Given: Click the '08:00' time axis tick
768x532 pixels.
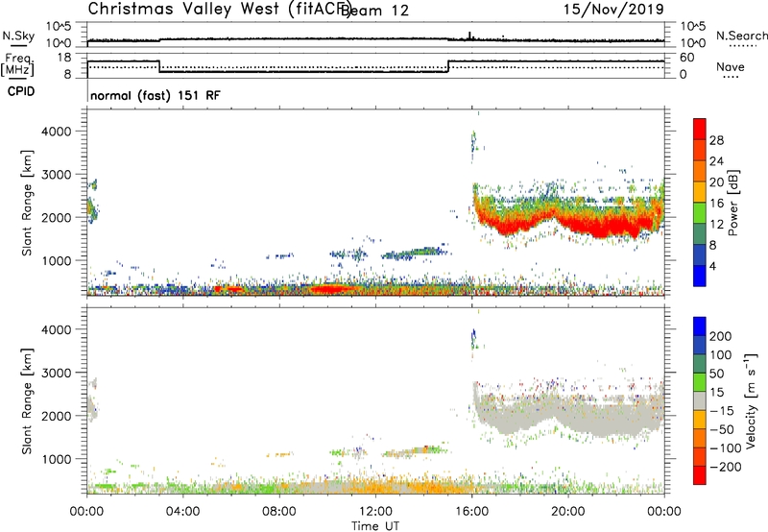Looking at the screenshot, I should pos(279,512).
